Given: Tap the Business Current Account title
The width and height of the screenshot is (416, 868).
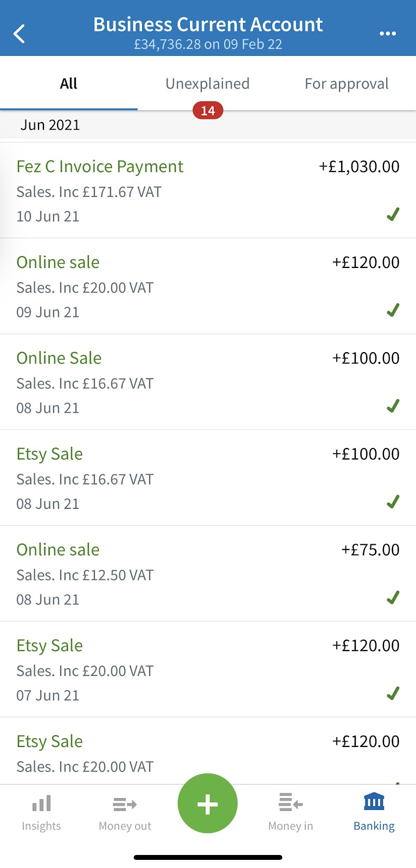Looking at the screenshot, I should pyautogui.click(x=208, y=25).
